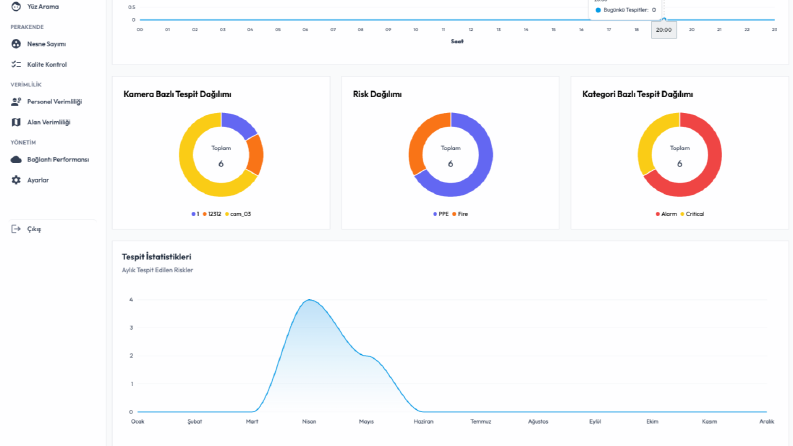Open Yüz Arama menu item

(x=43, y=7)
